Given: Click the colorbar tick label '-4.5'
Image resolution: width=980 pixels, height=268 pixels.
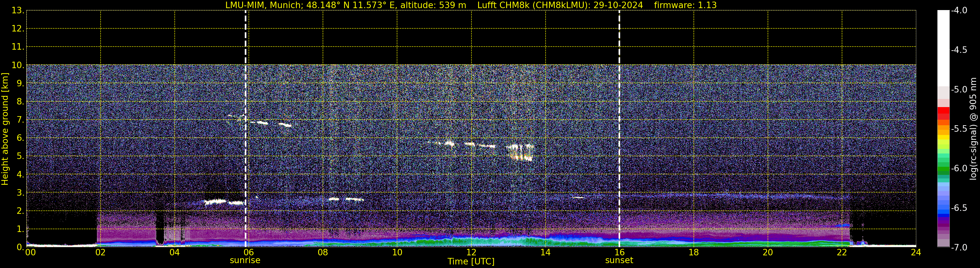Looking at the screenshot, I should [x=959, y=50].
